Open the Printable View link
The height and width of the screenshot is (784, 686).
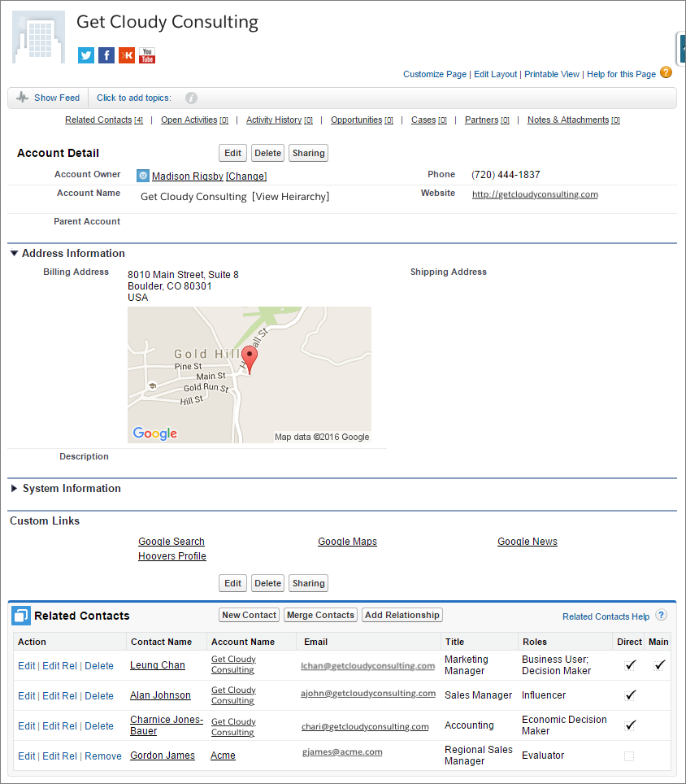point(552,74)
